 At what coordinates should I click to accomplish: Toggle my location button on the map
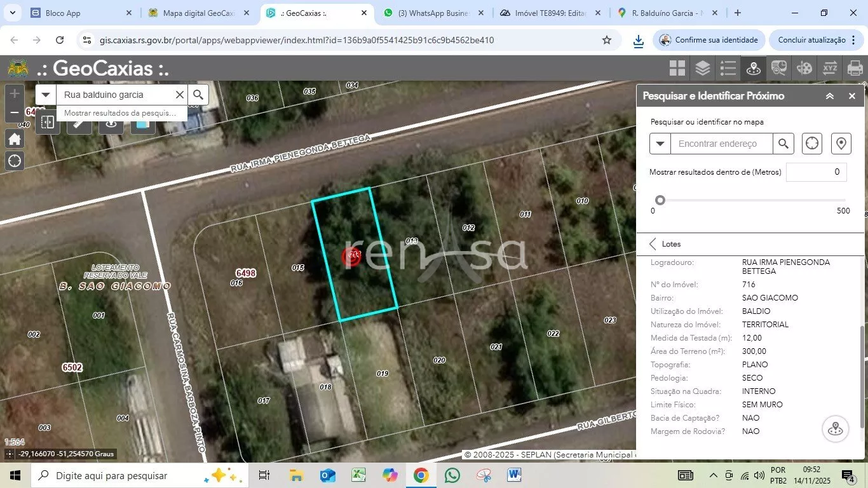pyautogui.click(x=15, y=161)
